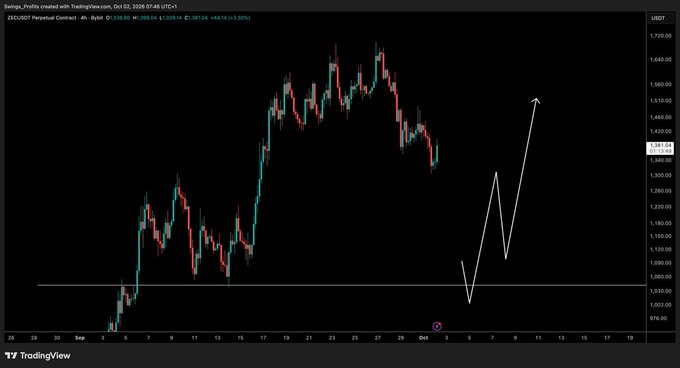Click the 23 date label on time axis
Screen dimensions: 680x368
(332, 338)
